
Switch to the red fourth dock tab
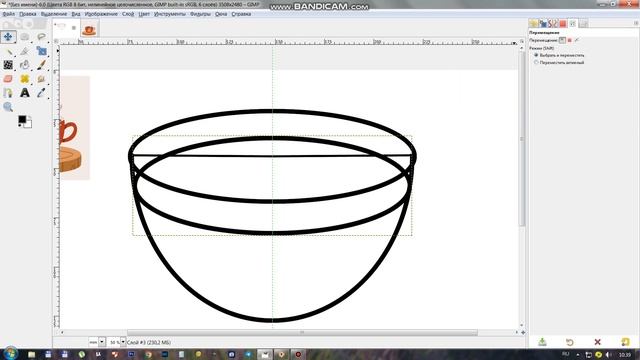[x=563, y=24]
